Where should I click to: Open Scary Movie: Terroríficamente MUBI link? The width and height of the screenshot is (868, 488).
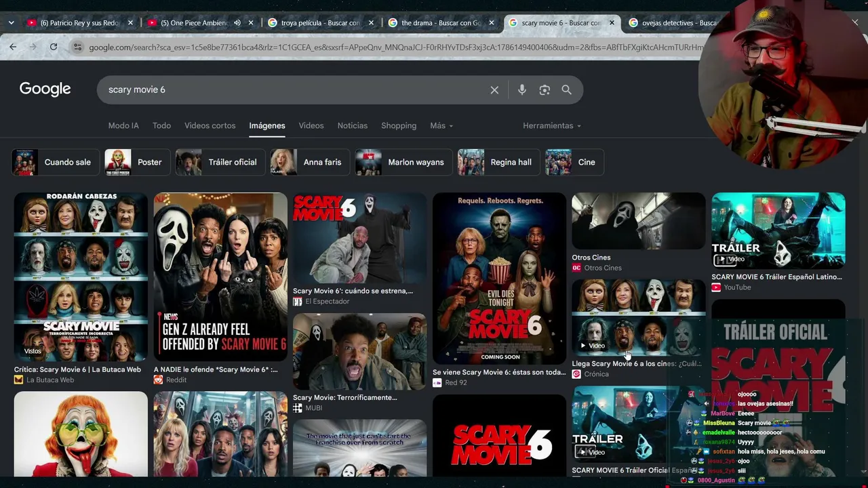click(x=344, y=398)
